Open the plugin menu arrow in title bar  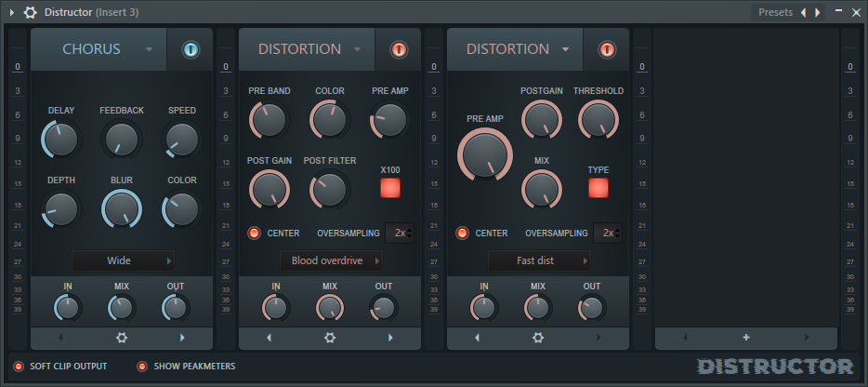[12, 12]
